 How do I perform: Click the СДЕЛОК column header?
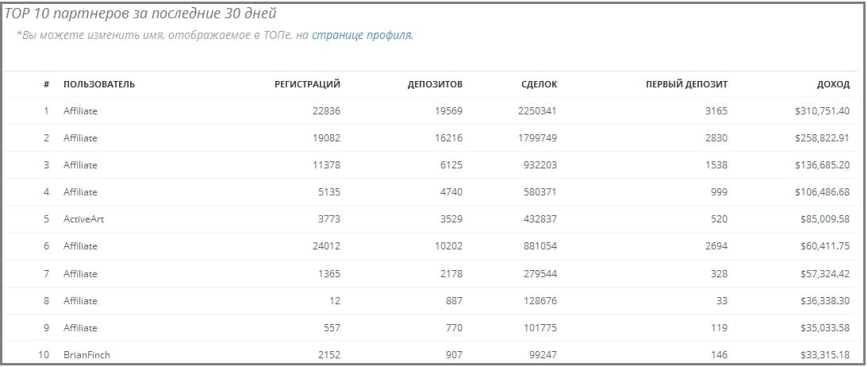click(540, 84)
